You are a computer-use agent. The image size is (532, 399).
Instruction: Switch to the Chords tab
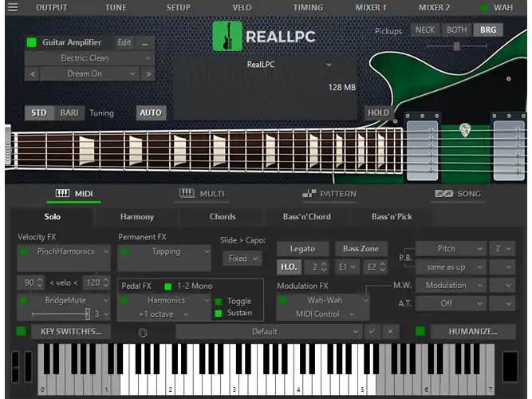223,216
